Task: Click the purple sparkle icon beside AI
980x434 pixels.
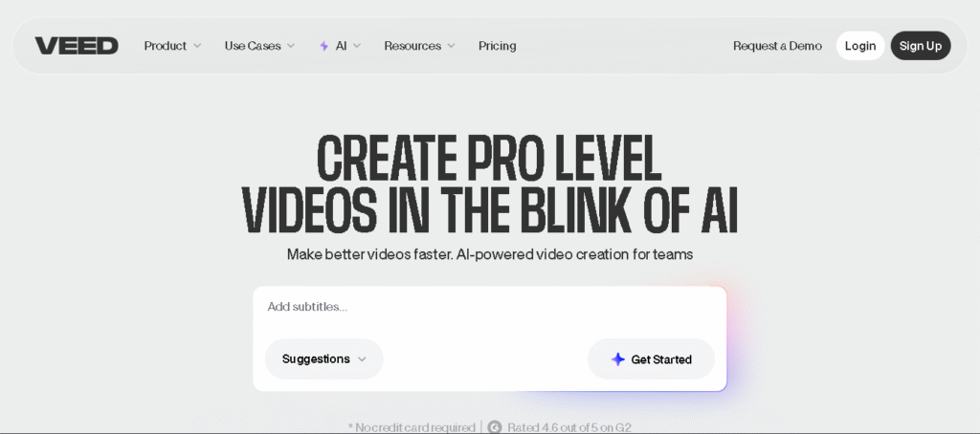Action: click(324, 46)
